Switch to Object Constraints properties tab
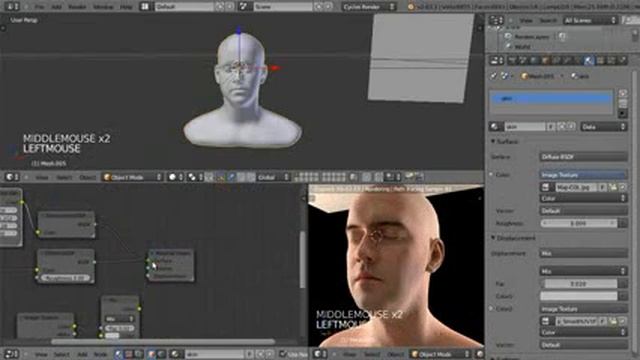 tap(556, 60)
